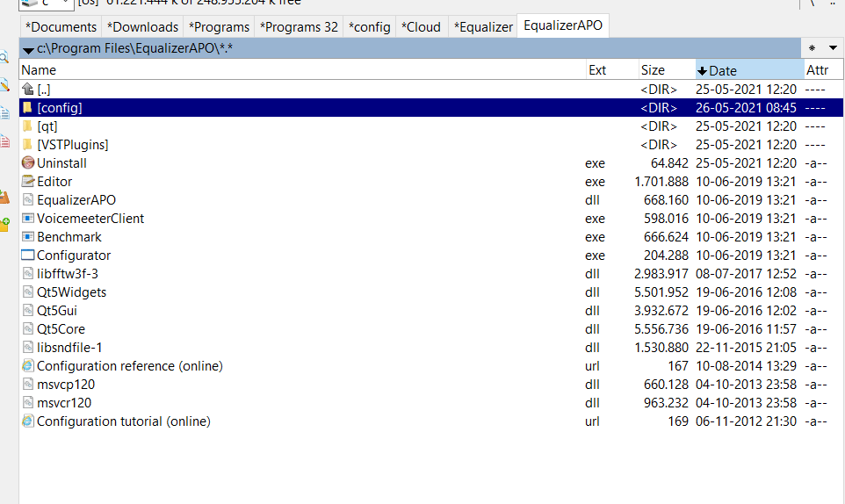Switch to the *Equalizer tab
This screenshot has width=845, height=504.
(x=483, y=27)
